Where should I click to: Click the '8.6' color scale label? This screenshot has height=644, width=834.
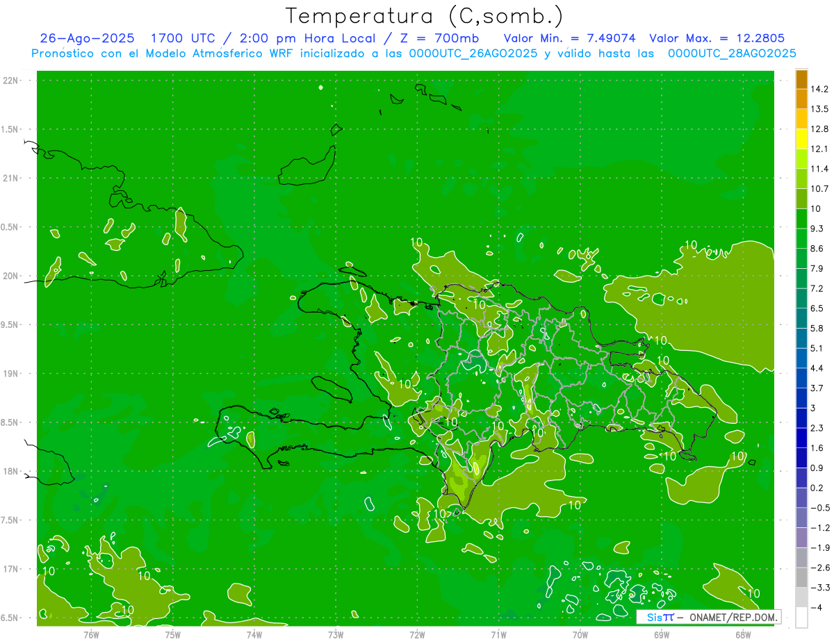[817, 249]
